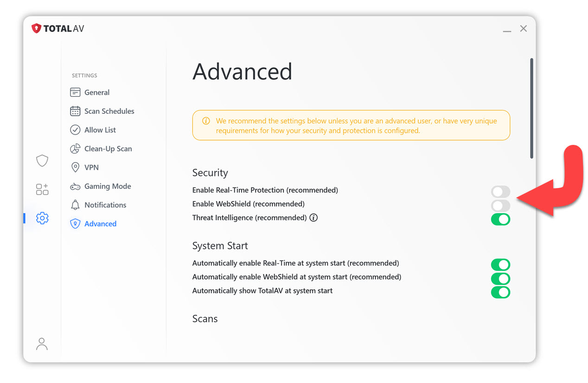
Task: Turn on the WebShield toggle
Action: (x=500, y=205)
